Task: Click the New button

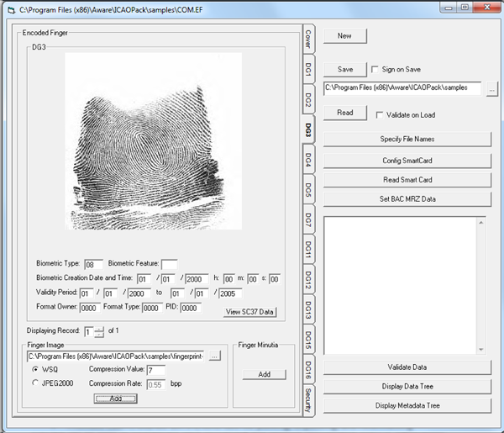Action: point(344,36)
